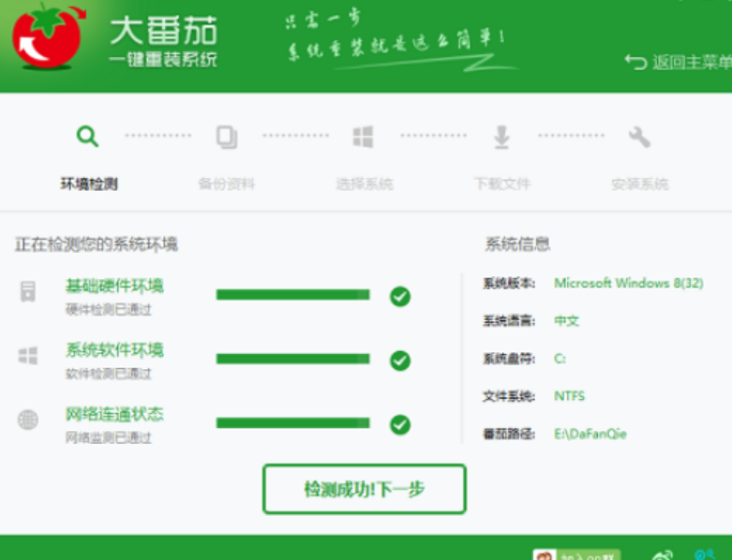Image resolution: width=732 pixels, height=560 pixels.
Task: Click the magnifier icon for 环境检测
Action: click(x=87, y=137)
